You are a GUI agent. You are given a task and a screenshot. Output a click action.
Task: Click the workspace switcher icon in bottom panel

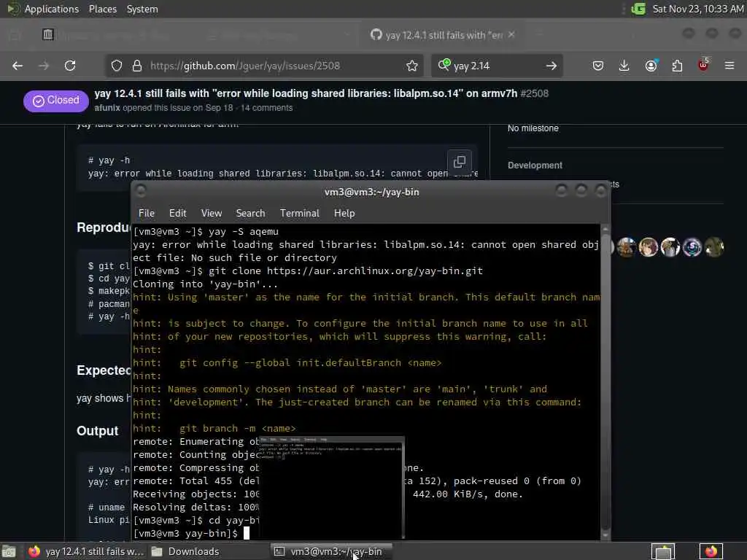coord(663,551)
